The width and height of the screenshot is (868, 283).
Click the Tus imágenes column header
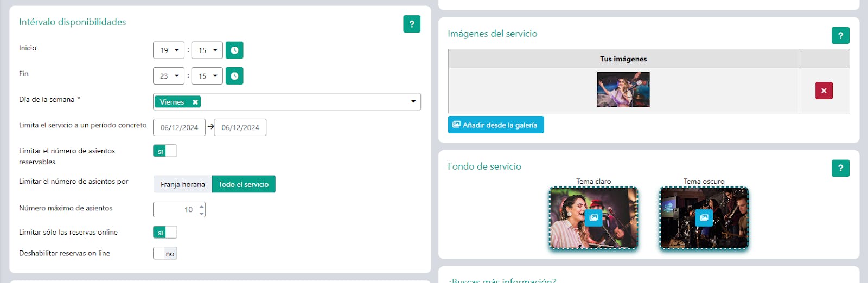point(623,59)
